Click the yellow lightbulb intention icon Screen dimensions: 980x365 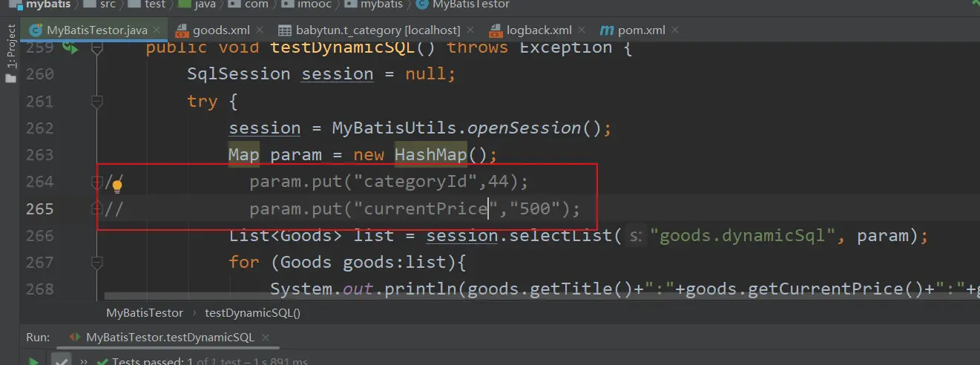click(x=116, y=185)
